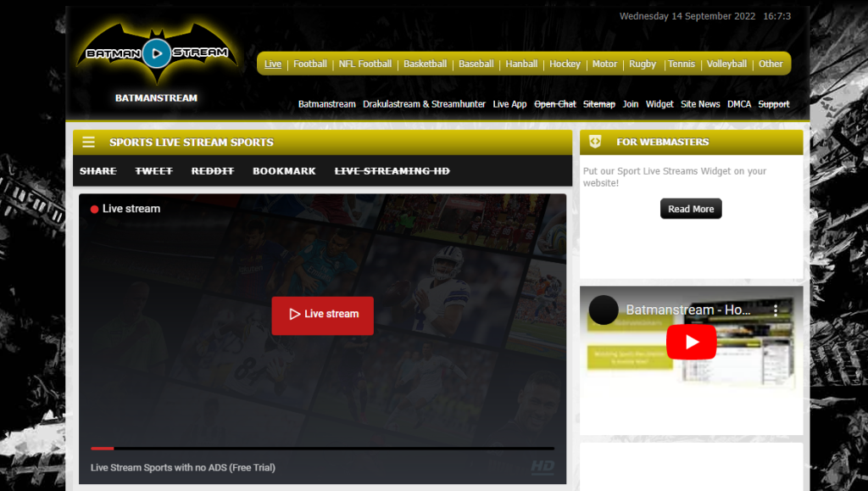Go to the Basketball section
The height and width of the screenshot is (491, 868).
pyautogui.click(x=426, y=64)
